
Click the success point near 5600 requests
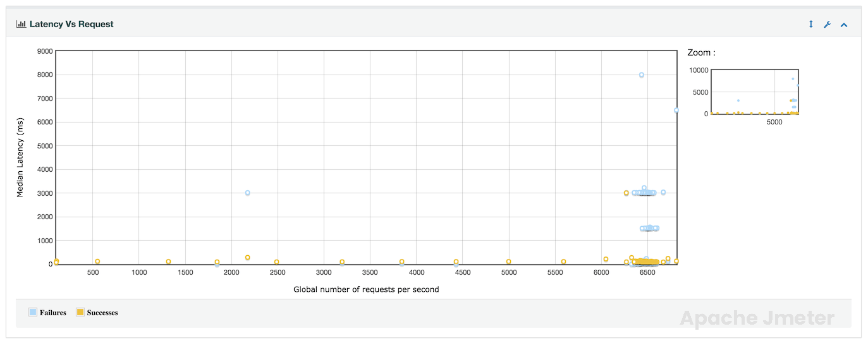(563, 262)
